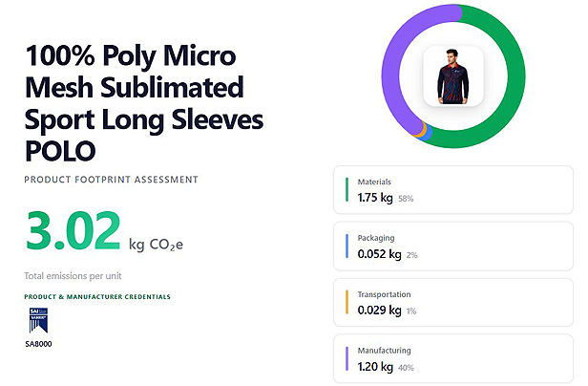Click the Materials 58% percentage label

click(x=406, y=199)
